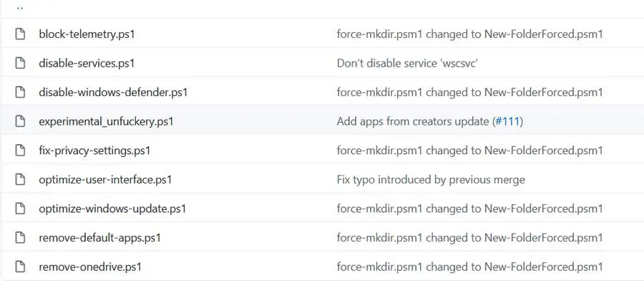This screenshot has height=301, width=644.
Task: Click file icon beside optimize-windows-update.ps1
Action: [x=20, y=209]
